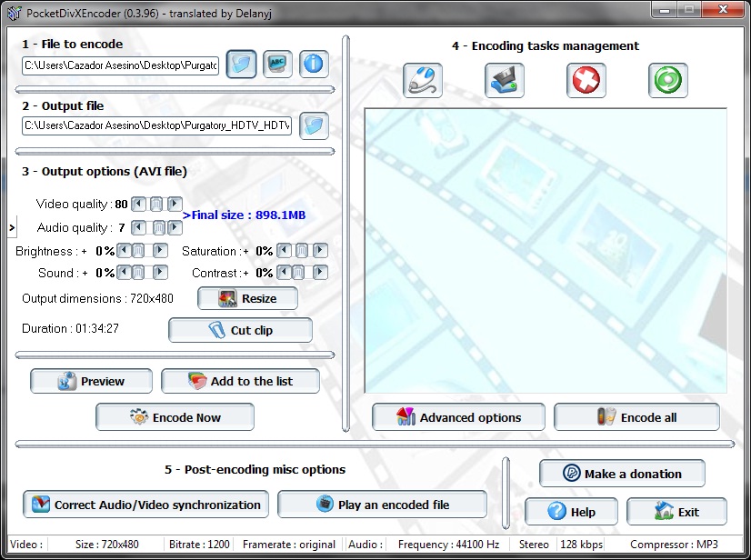751x560 pixels.
Task: Click the Exit button
Action: point(676,512)
